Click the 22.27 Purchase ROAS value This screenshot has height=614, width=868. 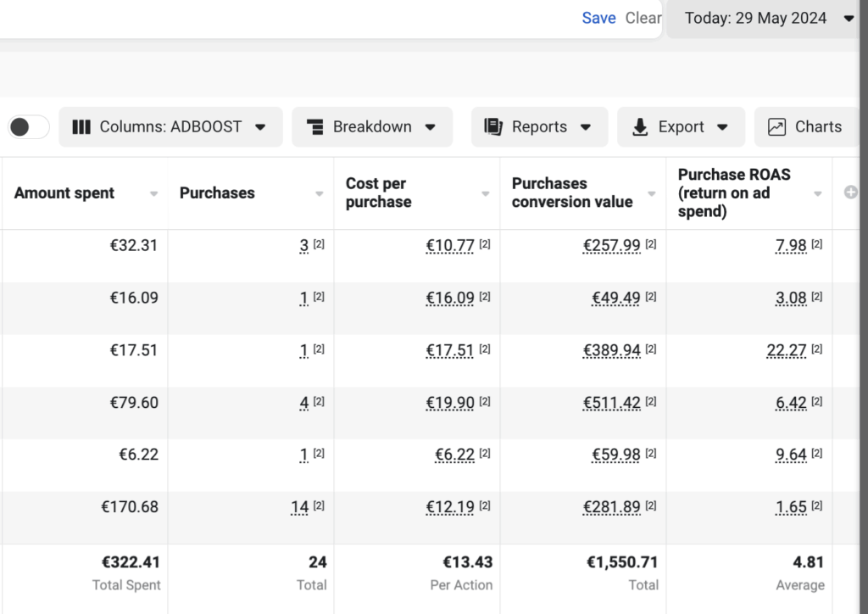[786, 350]
